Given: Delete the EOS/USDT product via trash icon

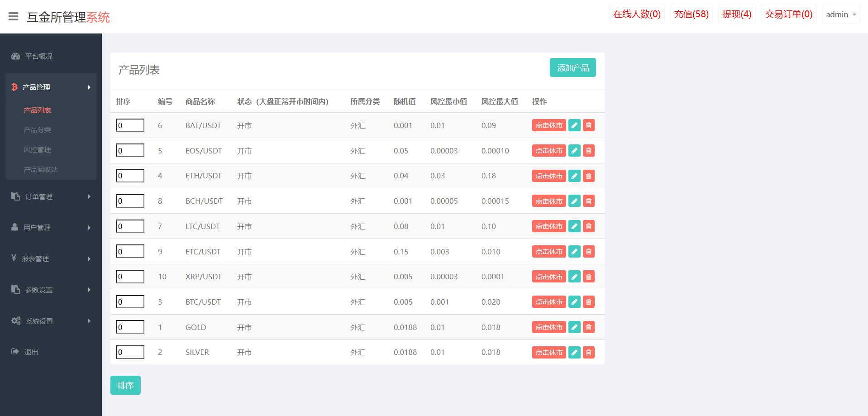Looking at the screenshot, I should (588, 151).
